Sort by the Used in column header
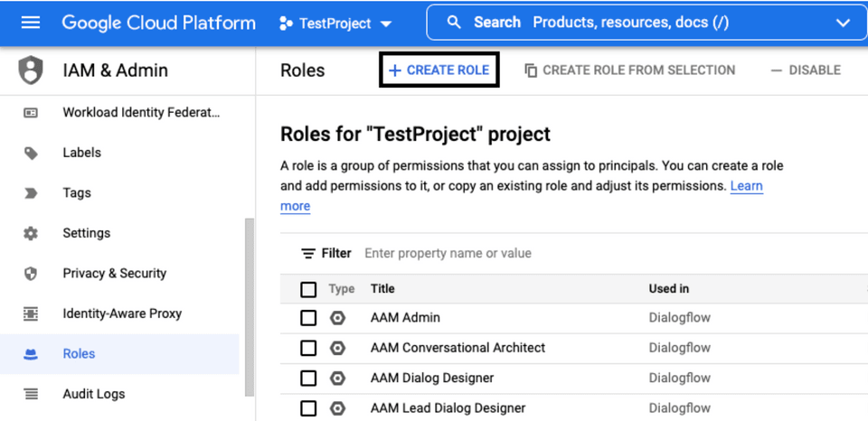This screenshot has width=868, height=421. pyautogui.click(x=669, y=288)
